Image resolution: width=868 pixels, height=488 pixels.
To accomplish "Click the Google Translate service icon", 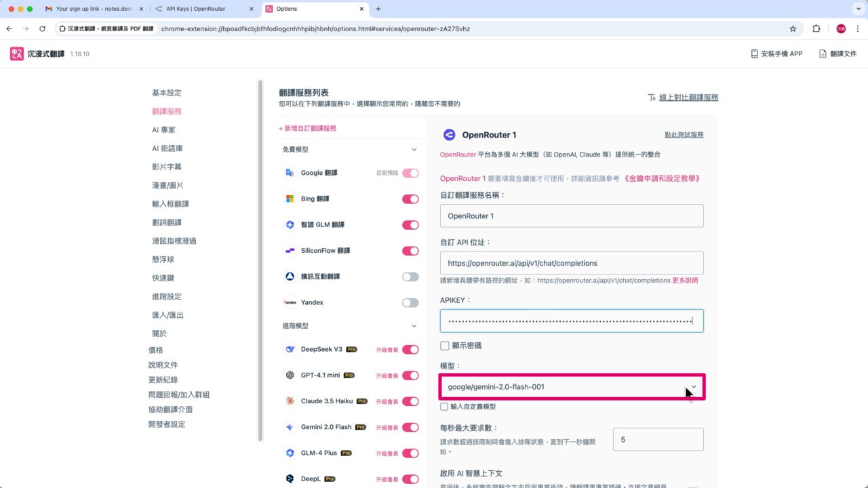I will tap(290, 173).
